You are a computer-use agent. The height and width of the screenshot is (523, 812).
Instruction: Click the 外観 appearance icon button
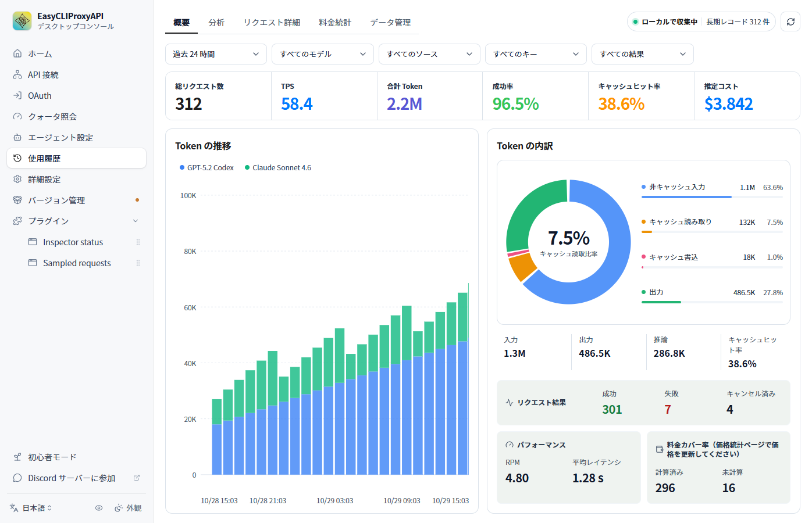(x=128, y=508)
